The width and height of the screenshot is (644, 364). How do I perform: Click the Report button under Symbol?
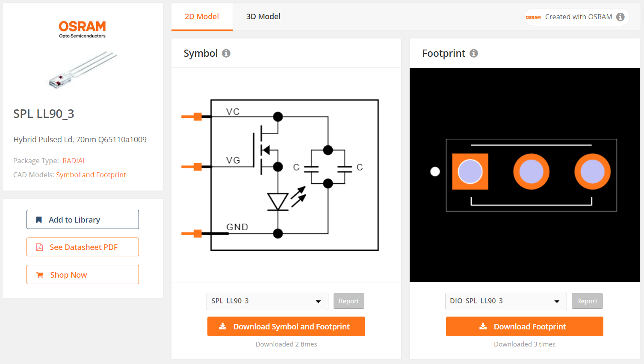click(x=349, y=301)
